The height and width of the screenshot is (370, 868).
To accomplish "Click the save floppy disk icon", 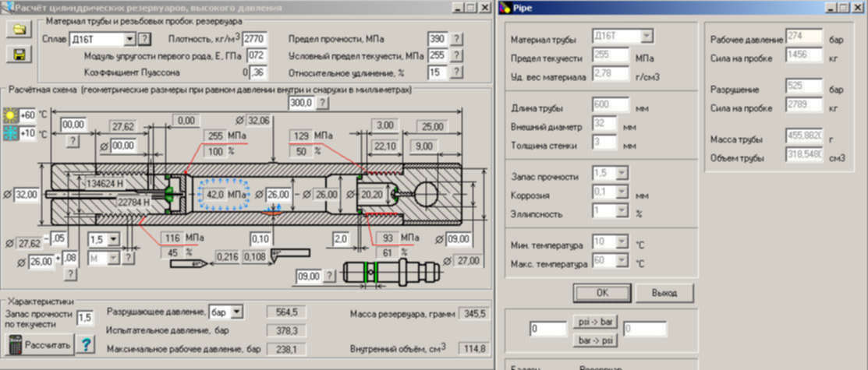I will pos(18,55).
